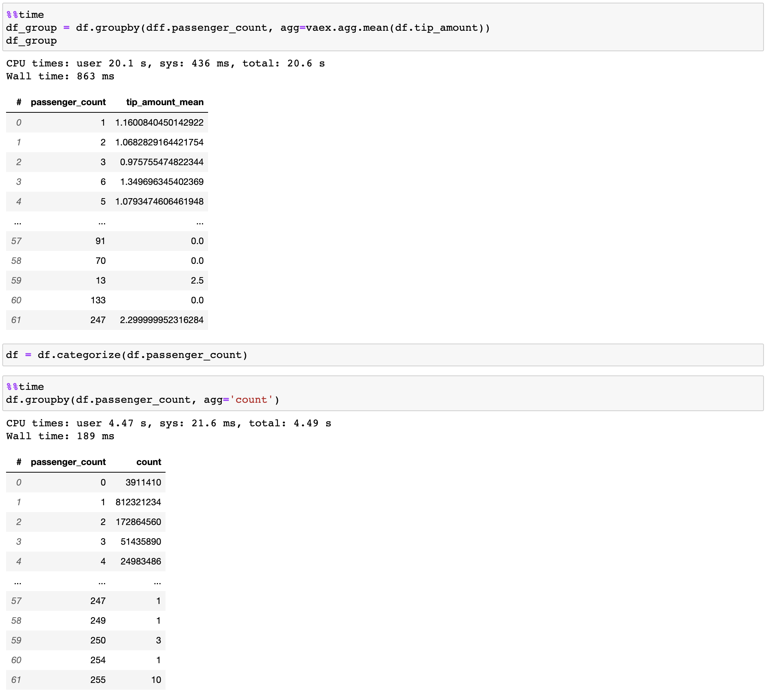Click row index 0 in second table

88,481
